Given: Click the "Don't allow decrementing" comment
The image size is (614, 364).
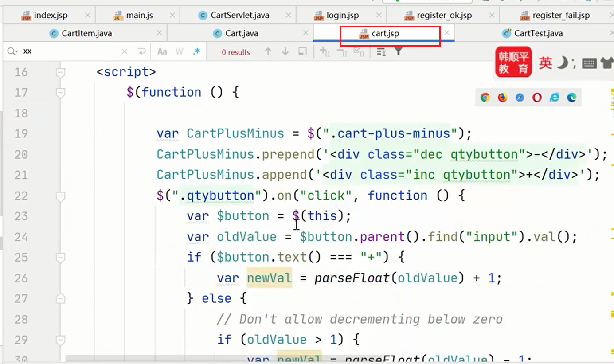Looking at the screenshot, I should pyautogui.click(x=360, y=319).
